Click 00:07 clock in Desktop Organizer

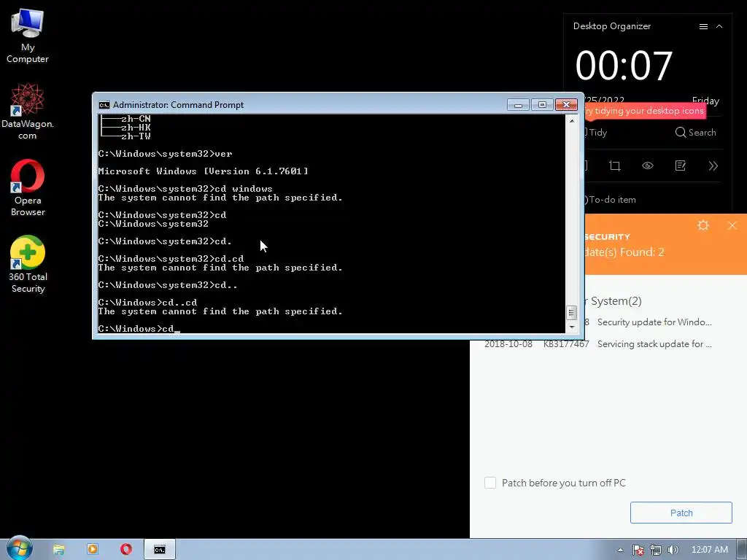[624, 65]
